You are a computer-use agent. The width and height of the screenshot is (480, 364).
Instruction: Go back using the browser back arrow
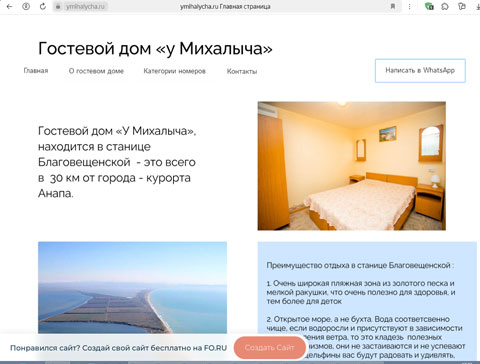coord(9,6)
